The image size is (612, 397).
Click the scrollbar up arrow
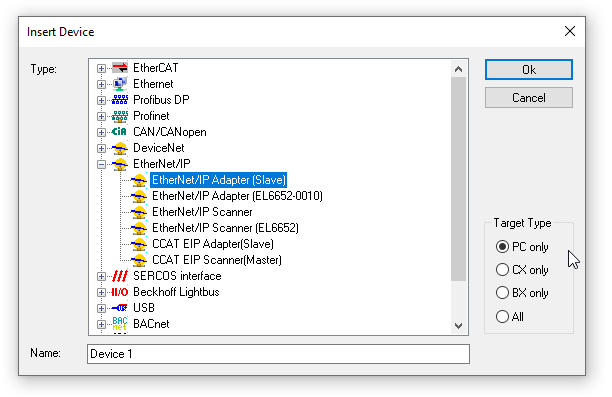pos(459,69)
